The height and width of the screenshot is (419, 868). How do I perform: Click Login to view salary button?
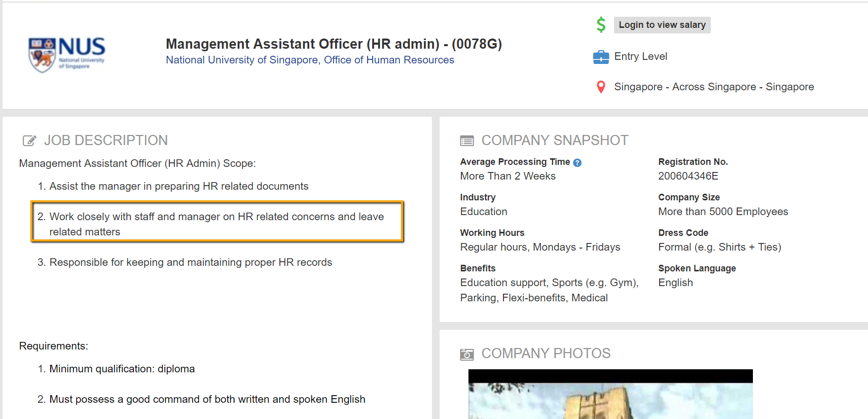pos(662,25)
